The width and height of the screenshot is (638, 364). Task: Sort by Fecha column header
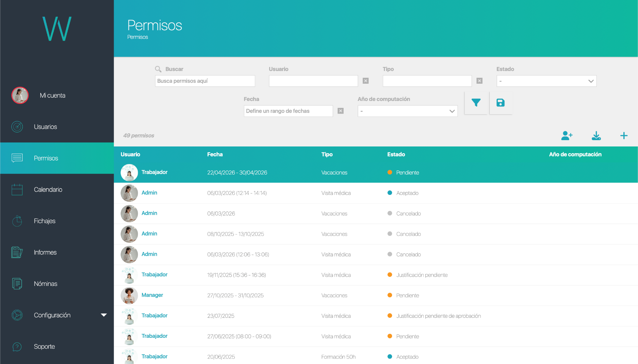215,154
